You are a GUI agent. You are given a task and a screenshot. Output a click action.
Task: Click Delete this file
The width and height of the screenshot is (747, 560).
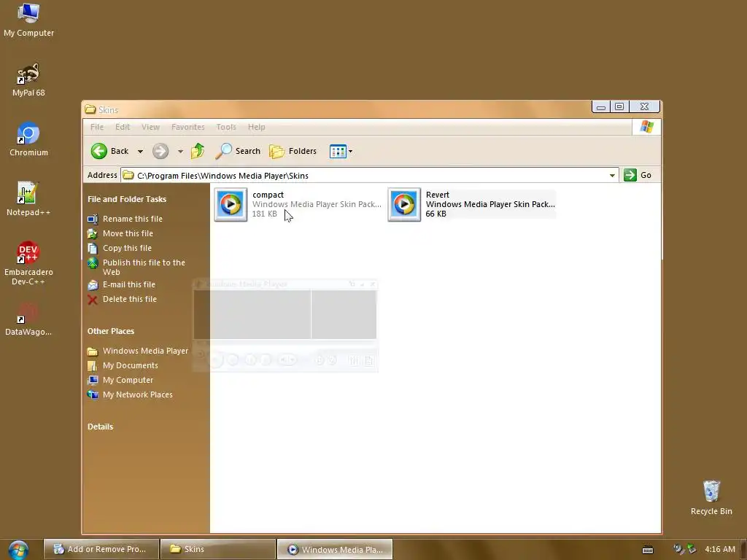pyautogui.click(x=130, y=299)
